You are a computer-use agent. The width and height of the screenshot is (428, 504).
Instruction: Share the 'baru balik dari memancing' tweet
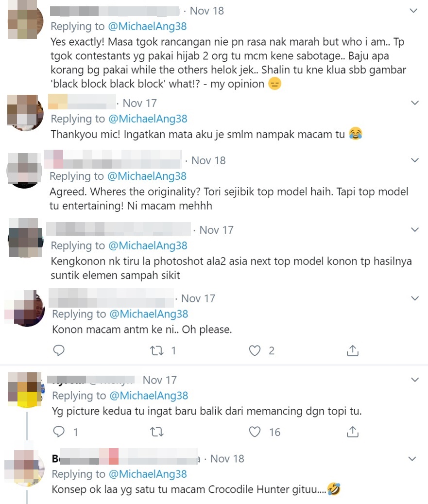pyautogui.click(x=353, y=432)
